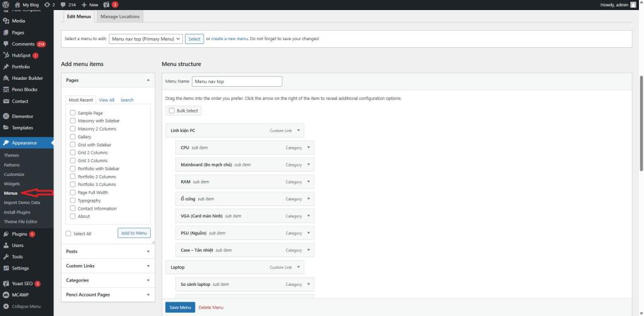Click the WordPress logo icon

pyautogui.click(x=6, y=4)
